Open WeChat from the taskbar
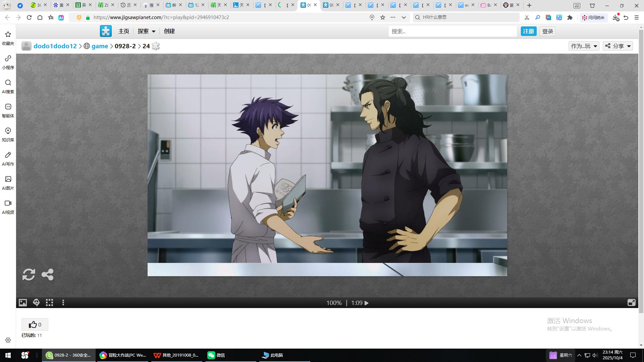The height and width of the screenshot is (362, 644). [x=216, y=355]
